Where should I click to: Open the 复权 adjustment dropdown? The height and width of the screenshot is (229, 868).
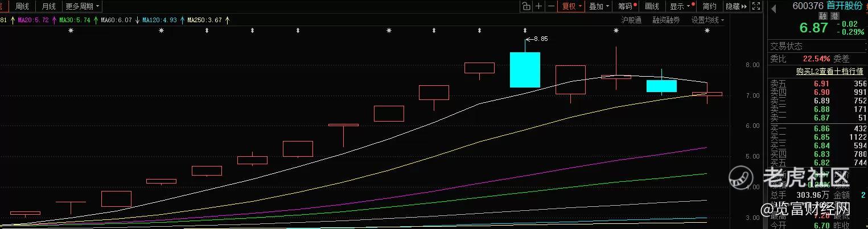tap(571, 6)
